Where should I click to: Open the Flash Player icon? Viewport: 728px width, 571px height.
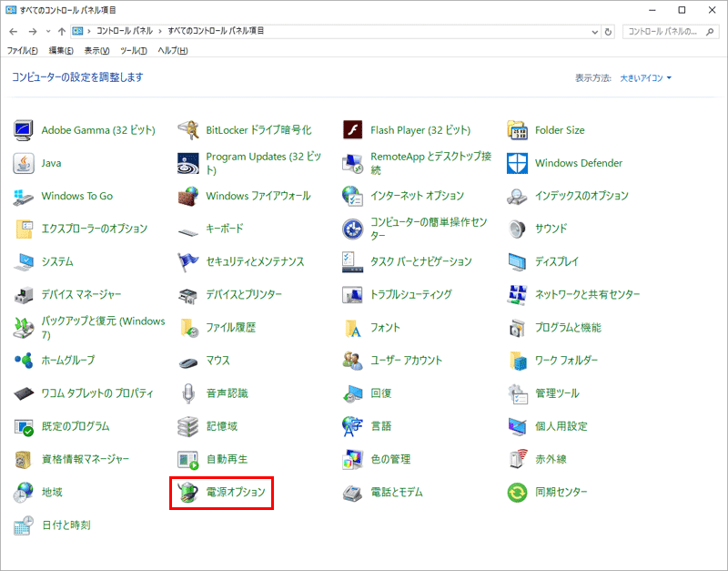[352, 130]
